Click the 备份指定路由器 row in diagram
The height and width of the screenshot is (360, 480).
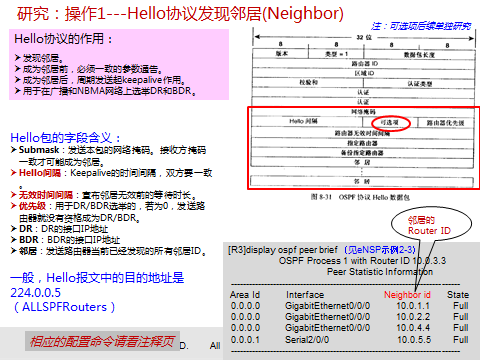(x=363, y=153)
